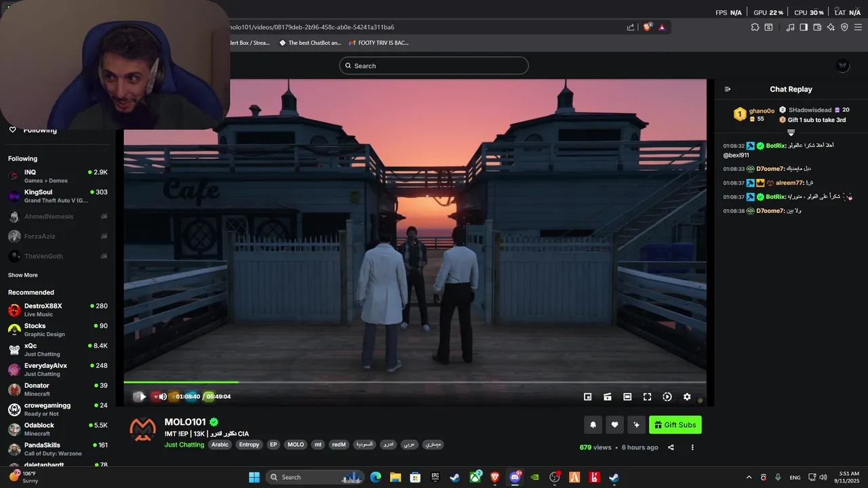The width and height of the screenshot is (868, 488).
Task: Select the mt tag
Action: click(x=318, y=445)
